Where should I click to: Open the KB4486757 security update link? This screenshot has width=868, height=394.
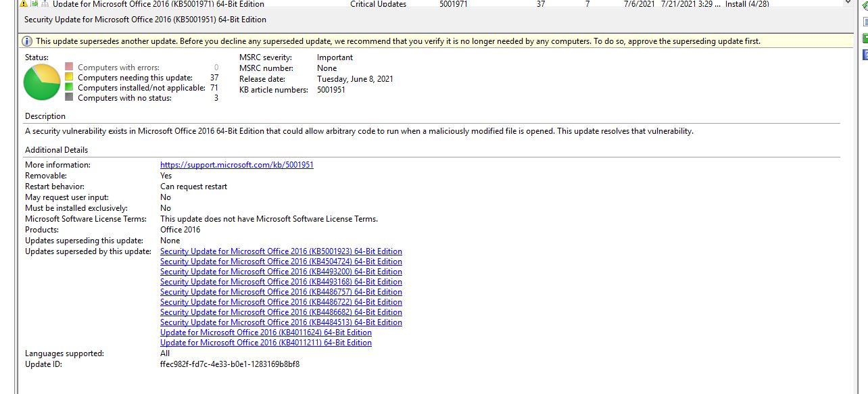(281, 291)
